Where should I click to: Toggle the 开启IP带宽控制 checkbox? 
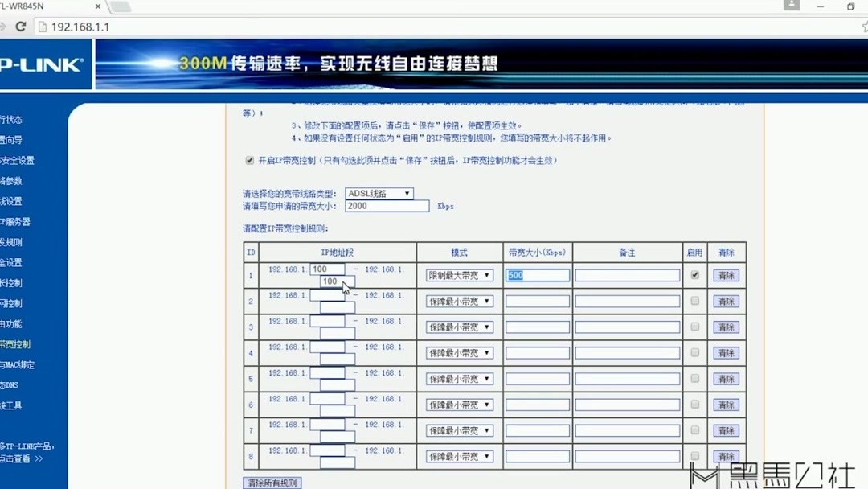click(250, 159)
